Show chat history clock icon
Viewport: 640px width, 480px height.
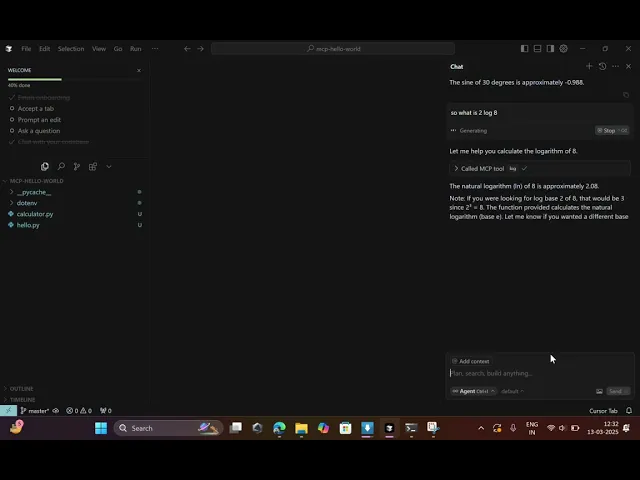pyautogui.click(x=602, y=66)
